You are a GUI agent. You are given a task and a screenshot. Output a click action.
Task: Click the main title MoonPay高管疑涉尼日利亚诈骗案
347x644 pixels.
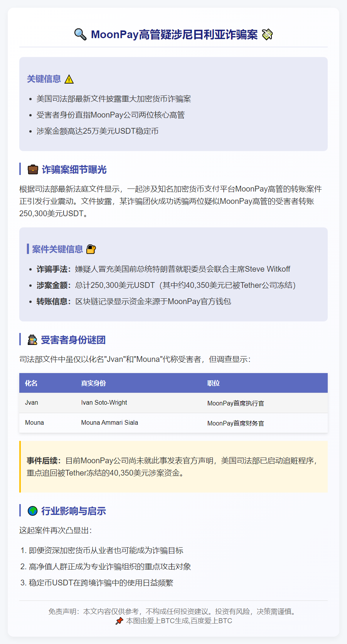[174, 34]
